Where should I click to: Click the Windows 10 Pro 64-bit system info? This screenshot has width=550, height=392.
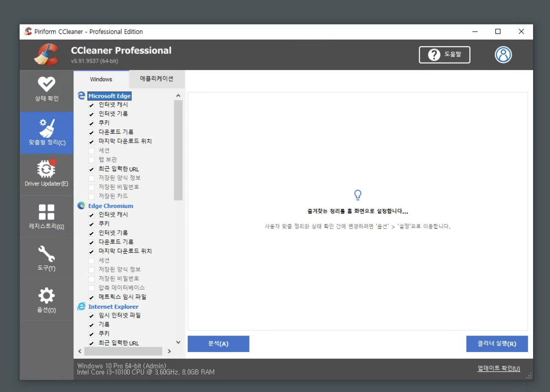[121, 366]
